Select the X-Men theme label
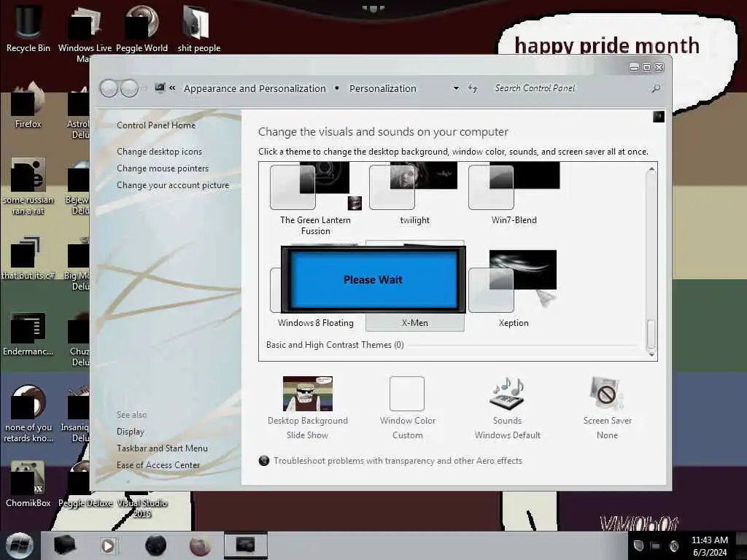747x560 pixels. pyautogui.click(x=414, y=323)
